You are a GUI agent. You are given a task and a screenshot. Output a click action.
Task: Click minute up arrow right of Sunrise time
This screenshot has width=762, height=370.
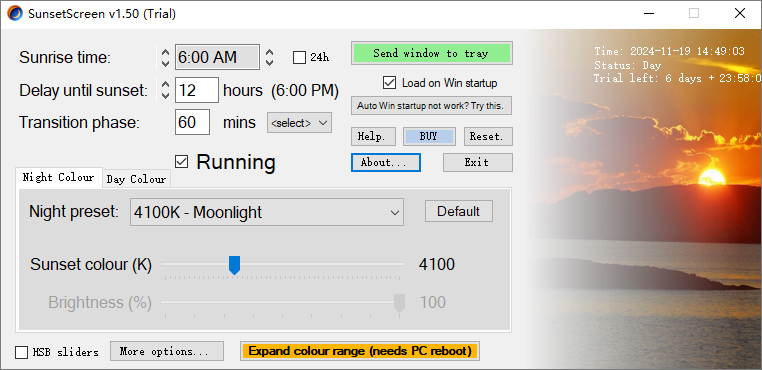(269, 52)
